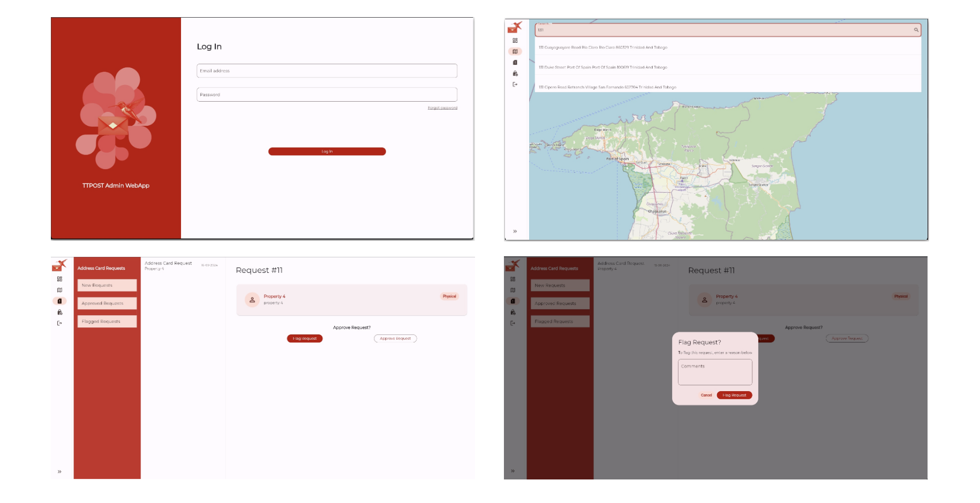Viewport: 980px width, 503px height.
Task: Click the dimmed Approved Requests tab behind the dialog
Action: coord(560,303)
